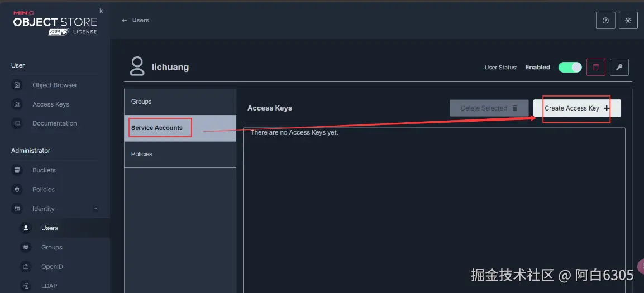
Task: Click the MinIO Object Store logo
Action: click(x=55, y=23)
